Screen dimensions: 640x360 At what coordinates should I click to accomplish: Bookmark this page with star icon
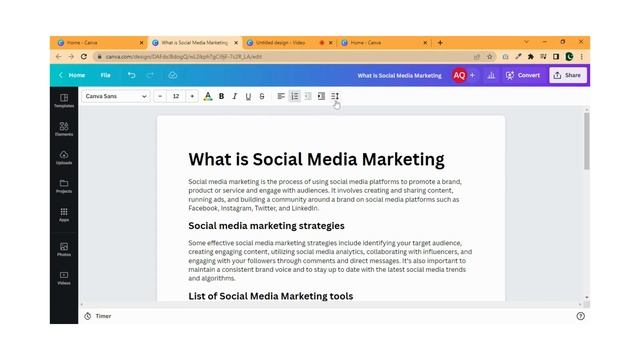[490, 57]
